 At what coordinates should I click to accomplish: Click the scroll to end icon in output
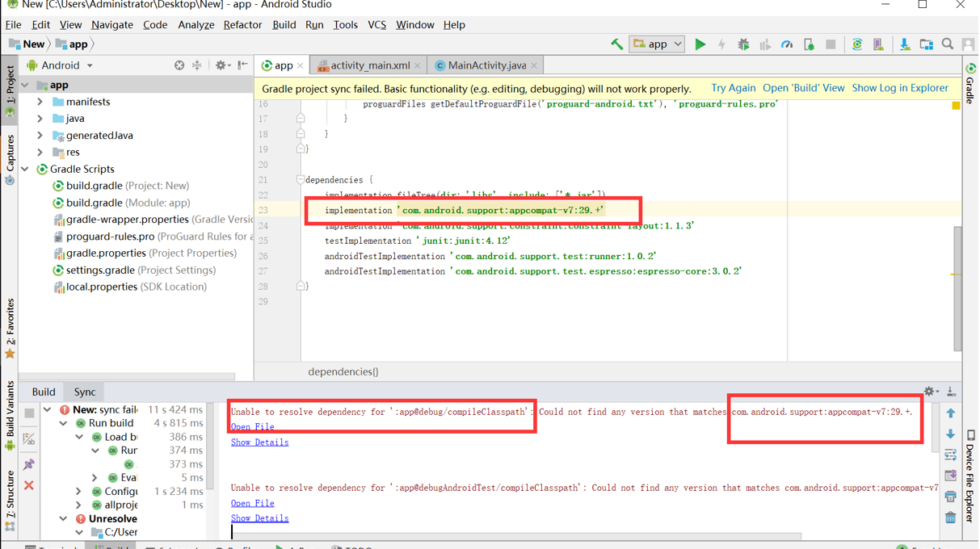(951, 476)
